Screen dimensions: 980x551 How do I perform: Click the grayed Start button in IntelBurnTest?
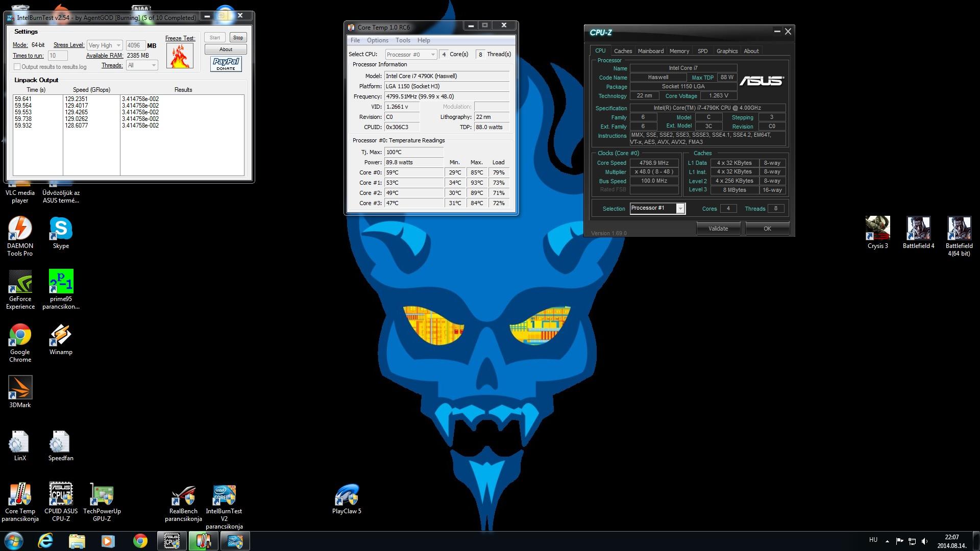point(215,38)
